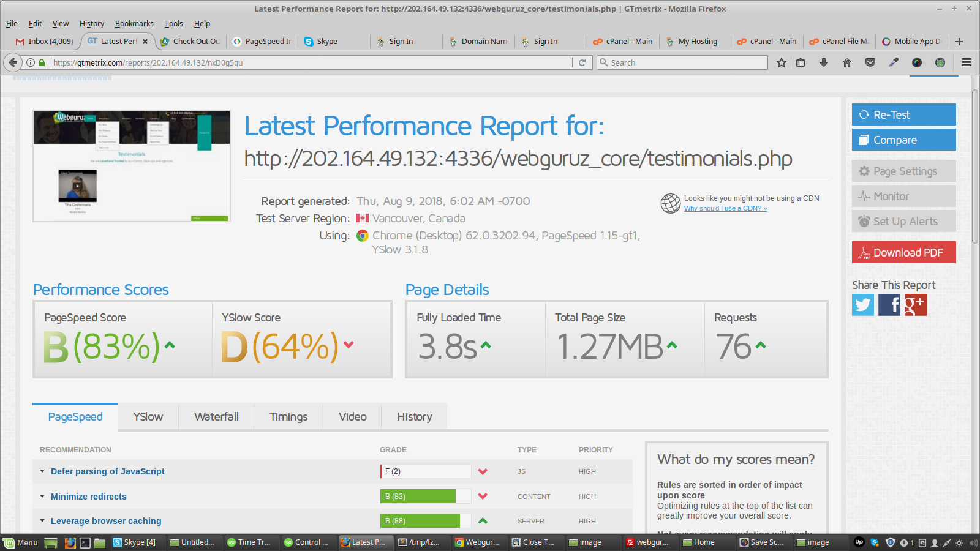Click the website screenshot thumbnail

click(132, 166)
